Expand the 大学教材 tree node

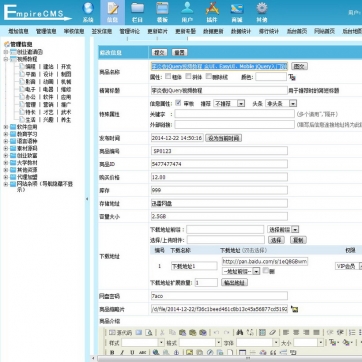pos(6,163)
